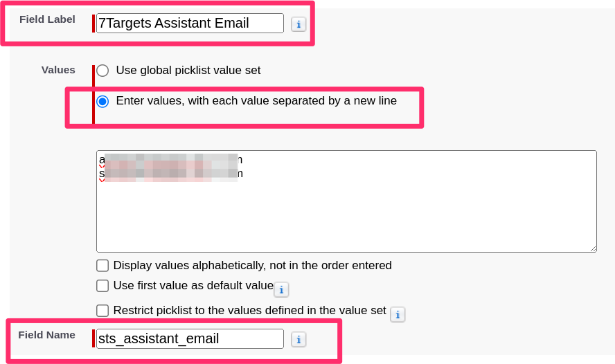Viewport: 615px width, 364px height.
Task: Click info icon beside Field Label input
Action: pos(298,24)
